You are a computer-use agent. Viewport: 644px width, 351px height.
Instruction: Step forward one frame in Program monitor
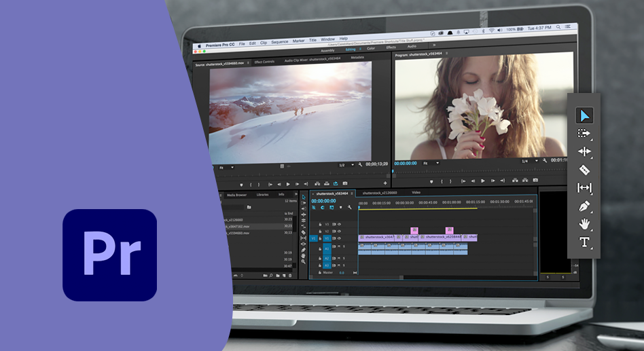tap(493, 181)
